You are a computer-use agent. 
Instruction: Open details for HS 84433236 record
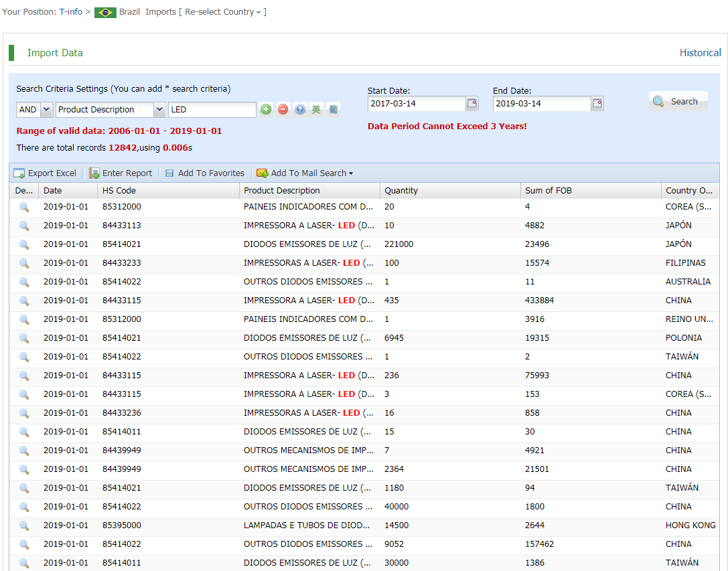(x=24, y=413)
